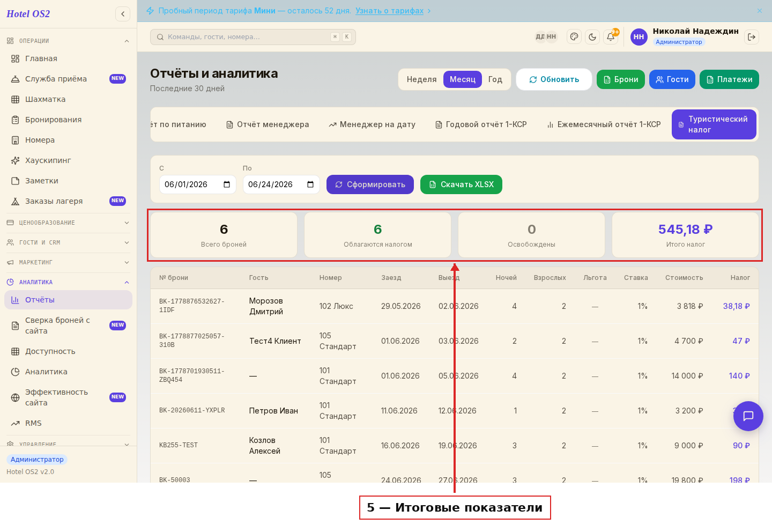
Task: Focus the Команды, гости, номера search field
Action: (x=253, y=37)
